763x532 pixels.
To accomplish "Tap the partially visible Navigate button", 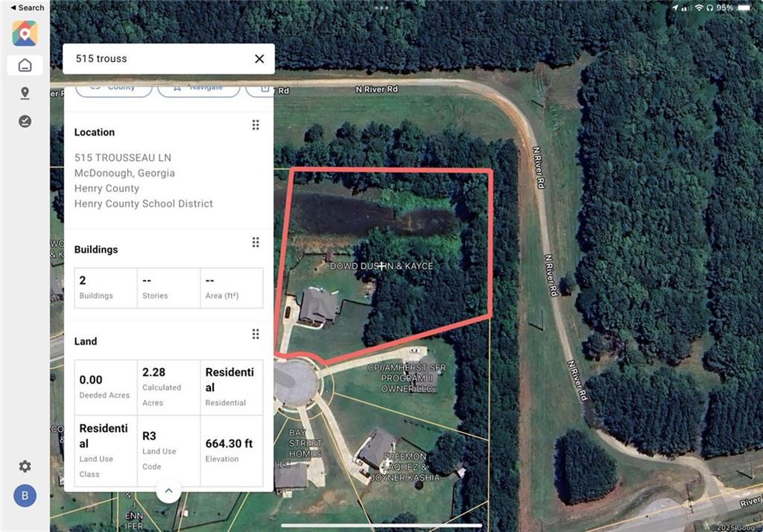I will pyautogui.click(x=198, y=89).
